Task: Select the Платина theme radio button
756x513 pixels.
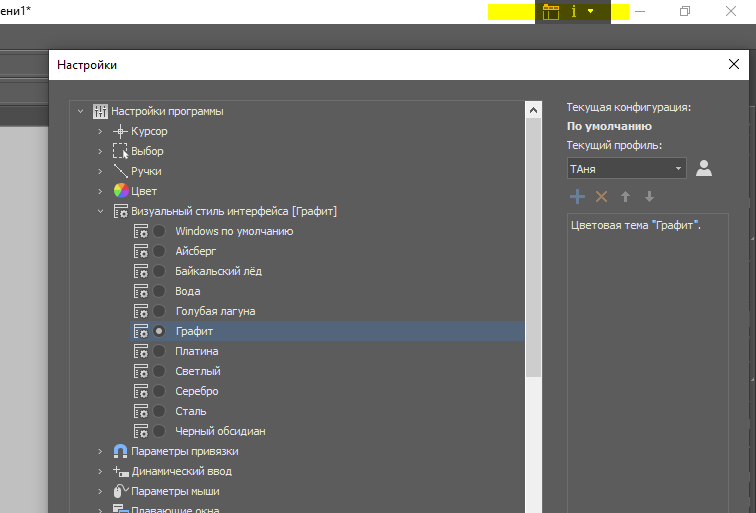Action: [x=159, y=351]
